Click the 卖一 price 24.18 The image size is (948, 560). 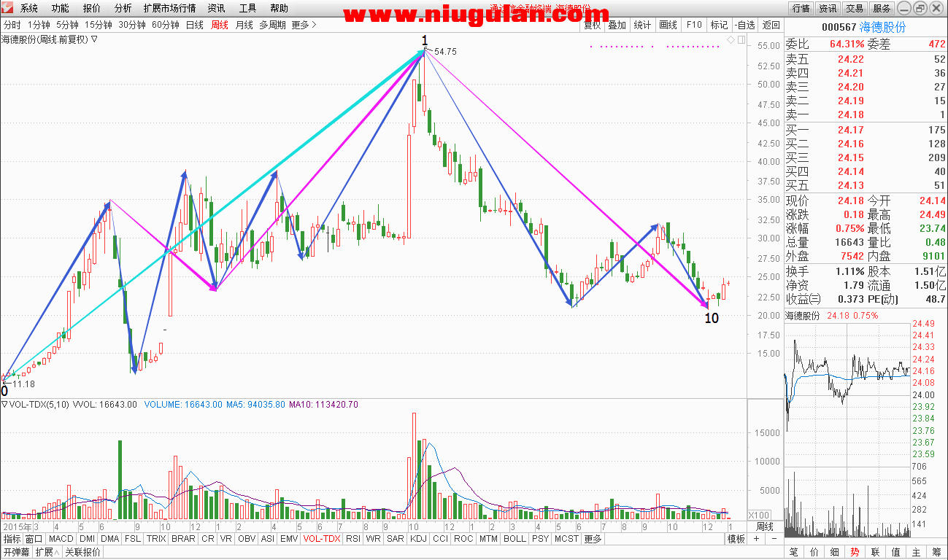click(x=850, y=114)
